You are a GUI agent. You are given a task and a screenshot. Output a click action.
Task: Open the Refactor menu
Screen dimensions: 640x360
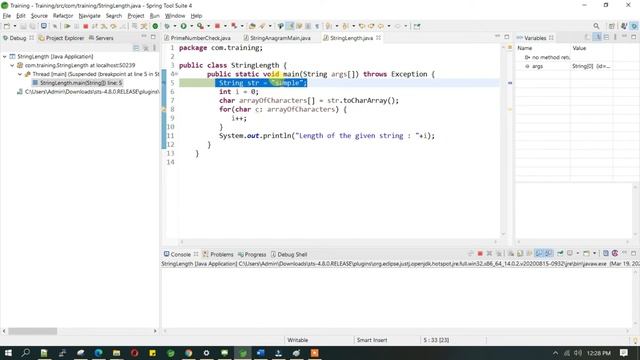click(x=63, y=16)
